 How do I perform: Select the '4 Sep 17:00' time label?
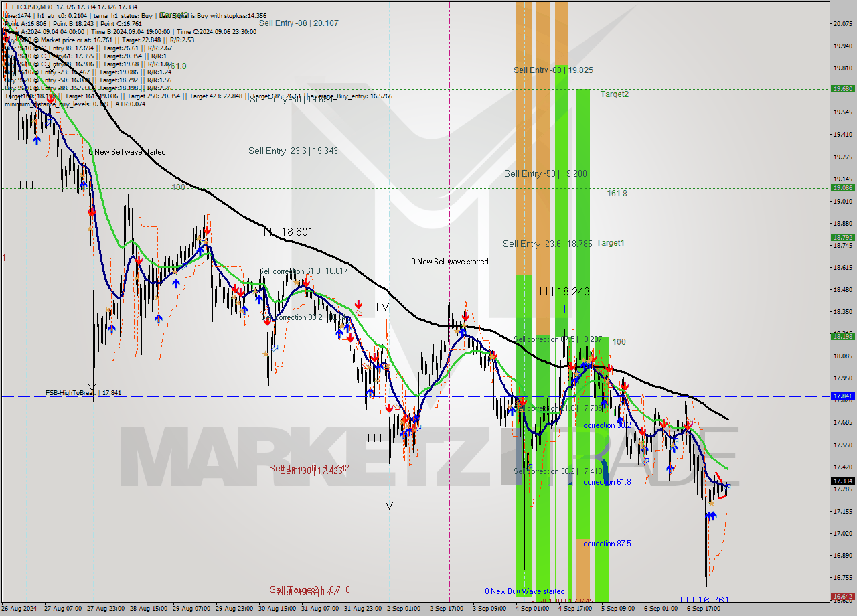pos(576,609)
